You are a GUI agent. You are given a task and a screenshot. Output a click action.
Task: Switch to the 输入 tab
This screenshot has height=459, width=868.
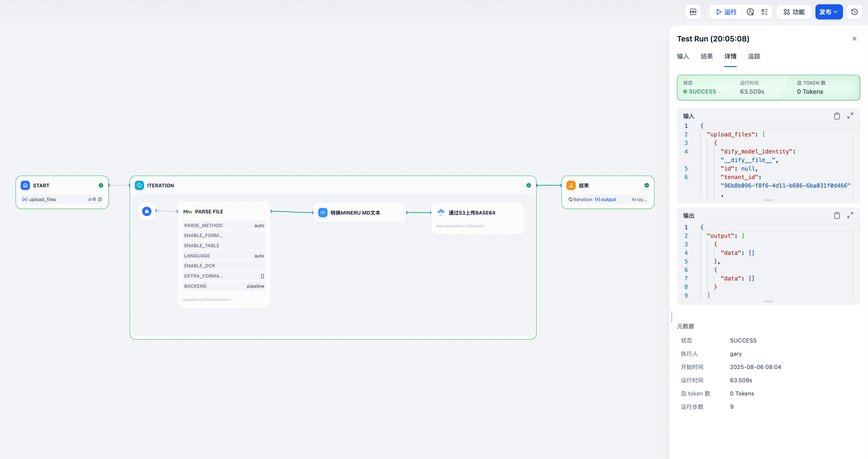(x=683, y=57)
